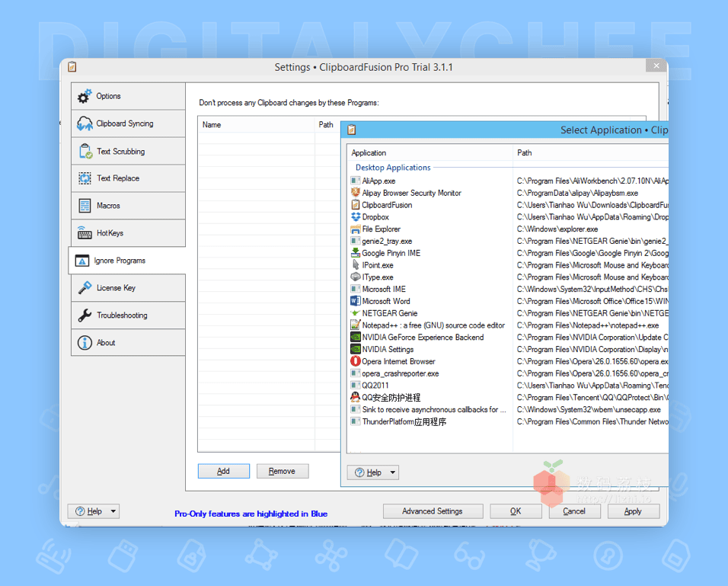Click the Ignore Programs window icon
Image resolution: width=728 pixels, height=586 pixels.
click(81, 261)
